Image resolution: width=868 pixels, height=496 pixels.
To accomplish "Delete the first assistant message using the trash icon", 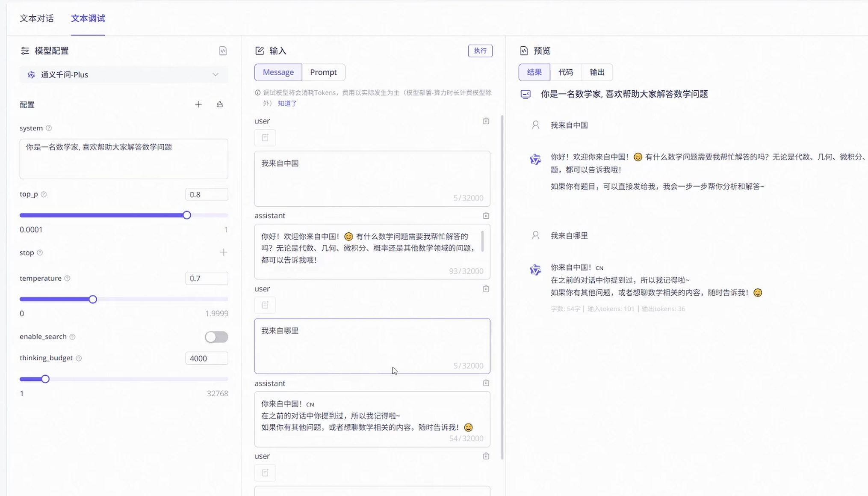I will pos(486,216).
